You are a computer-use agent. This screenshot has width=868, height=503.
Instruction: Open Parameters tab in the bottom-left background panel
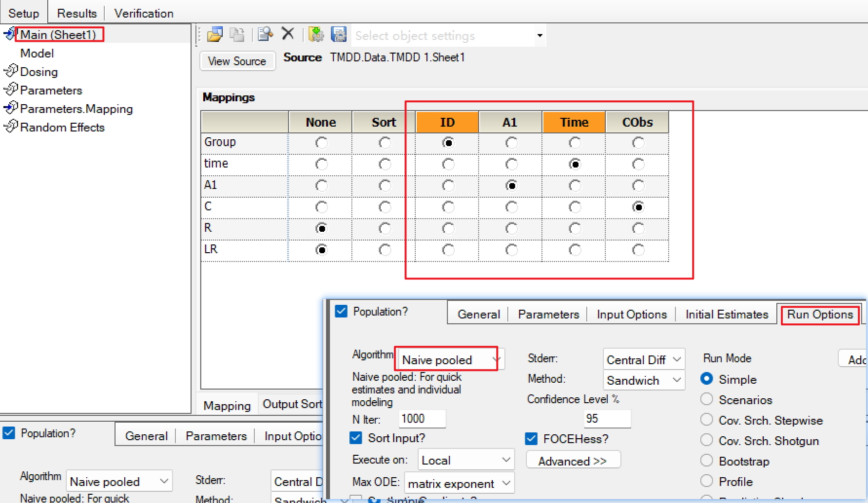(216, 436)
